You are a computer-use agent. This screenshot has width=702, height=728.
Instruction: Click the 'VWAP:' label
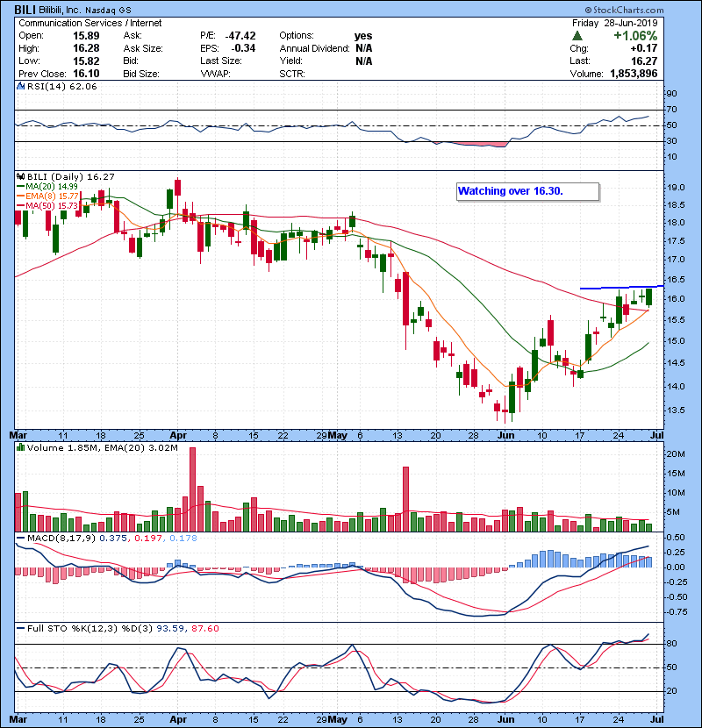pyautogui.click(x=215, y=74)
